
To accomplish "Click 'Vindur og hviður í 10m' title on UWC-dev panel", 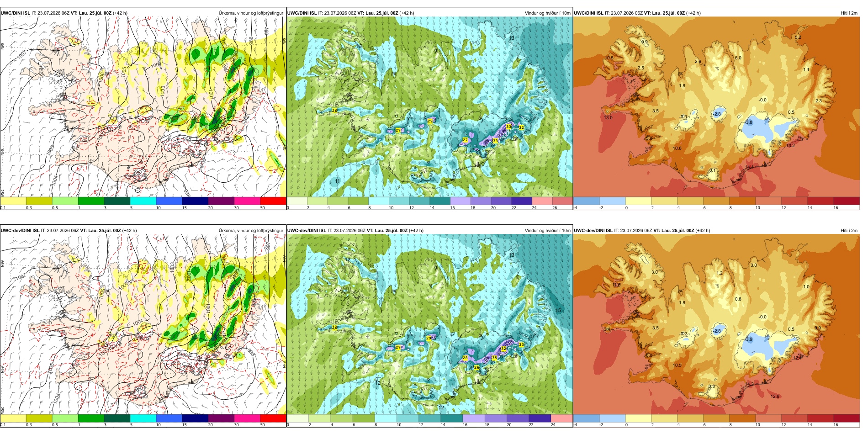I will pyautogui.click(x=547, y=231).
